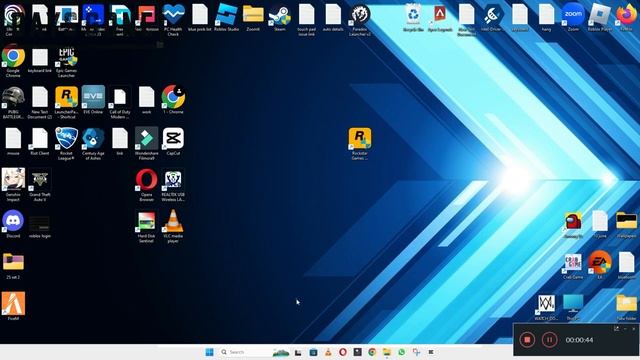Open Snipping Tool from the taskbar
The image size is (640, 360).
[416, 352]
